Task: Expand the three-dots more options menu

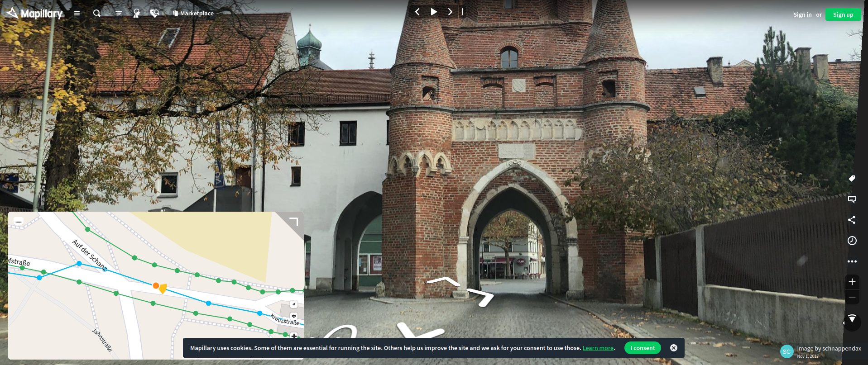Action: tap(852, 261)
